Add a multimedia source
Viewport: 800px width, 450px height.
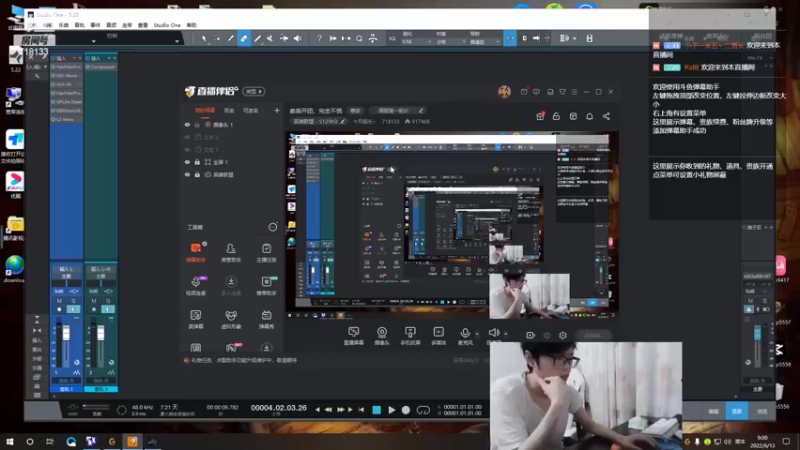pos(438,336)
